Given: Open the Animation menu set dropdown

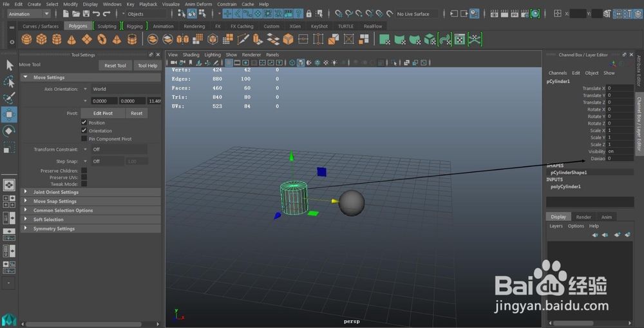Looking at the screenshot, I should click(x=29, y=14).
